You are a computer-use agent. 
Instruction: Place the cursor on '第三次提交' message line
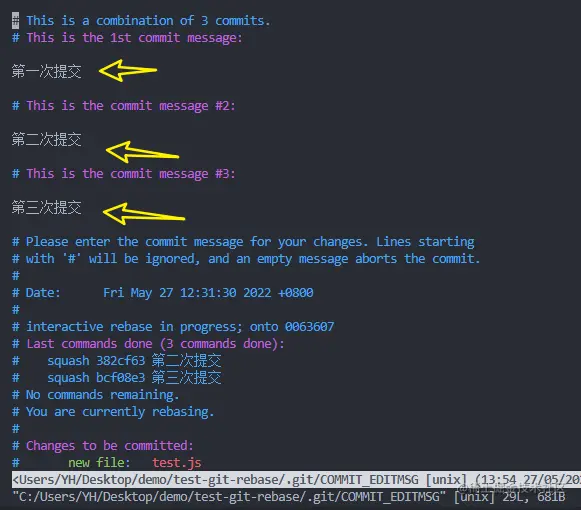(46, 207)
